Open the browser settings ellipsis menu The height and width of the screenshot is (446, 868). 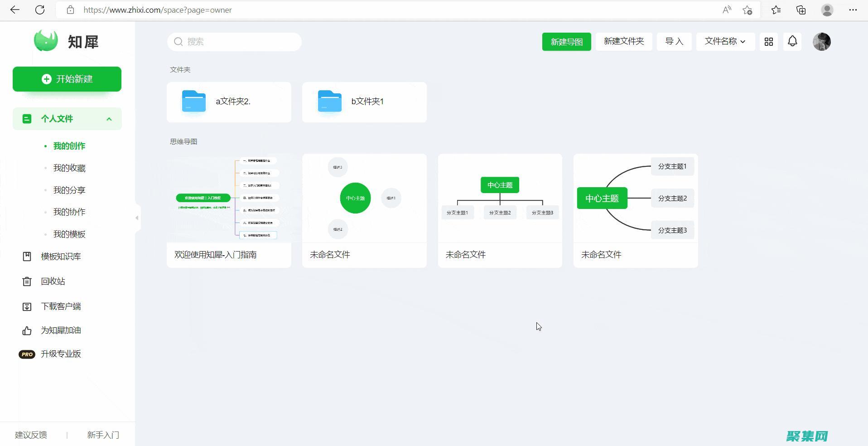point(853,10)
